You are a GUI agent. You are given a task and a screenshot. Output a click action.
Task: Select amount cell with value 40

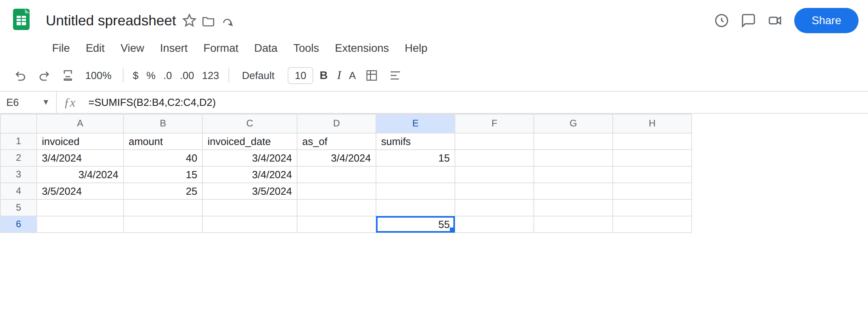click(163, 158)
